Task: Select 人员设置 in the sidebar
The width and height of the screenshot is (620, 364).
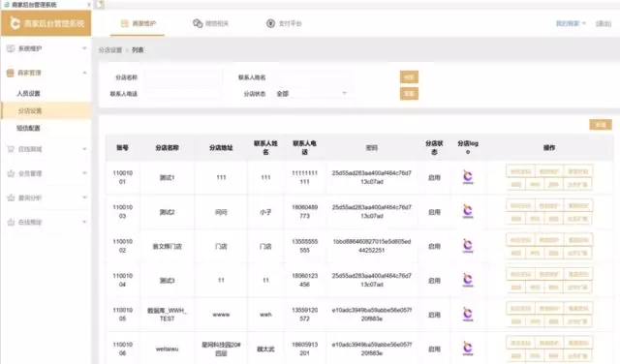Action: [x=28, y=93]
